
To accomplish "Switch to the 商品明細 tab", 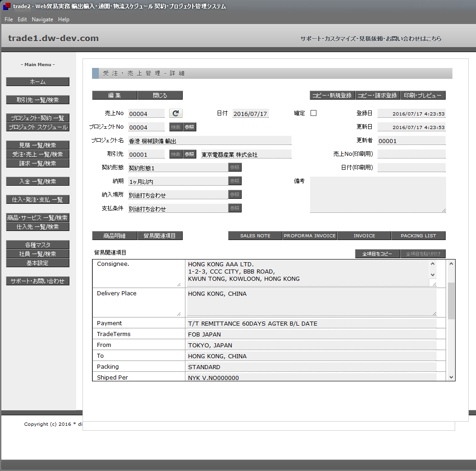I will [x=114, y=235].
